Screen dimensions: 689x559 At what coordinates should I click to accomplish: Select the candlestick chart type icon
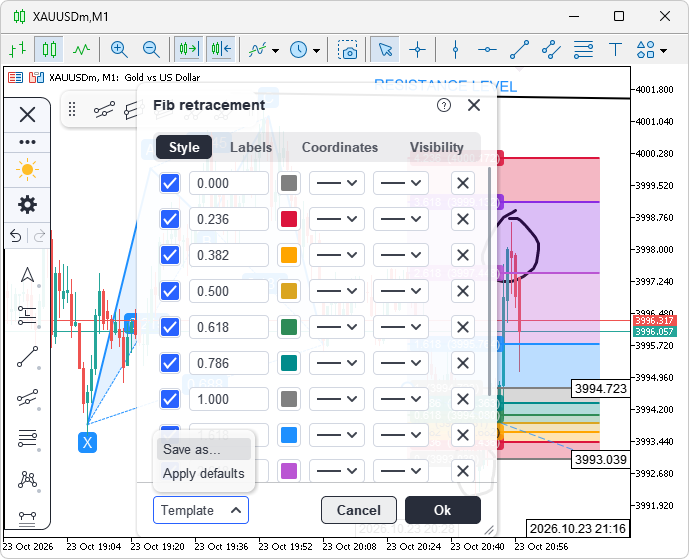pos(49,50)
